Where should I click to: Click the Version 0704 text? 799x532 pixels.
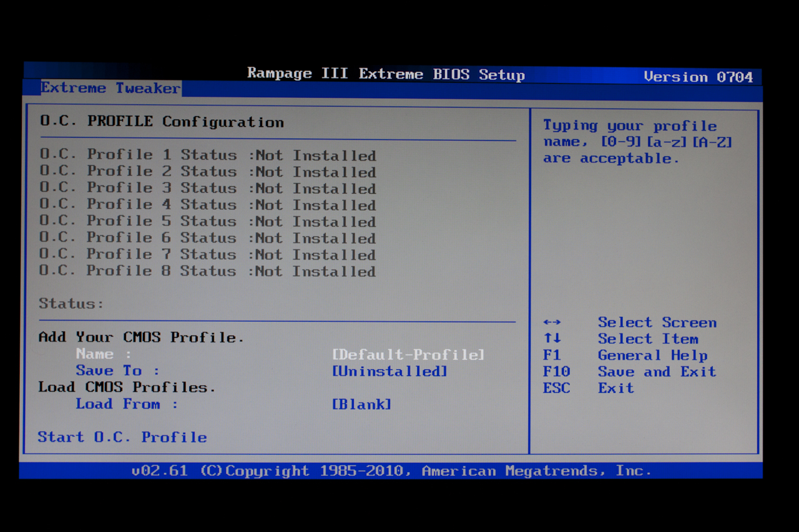(x=699, y=77)
